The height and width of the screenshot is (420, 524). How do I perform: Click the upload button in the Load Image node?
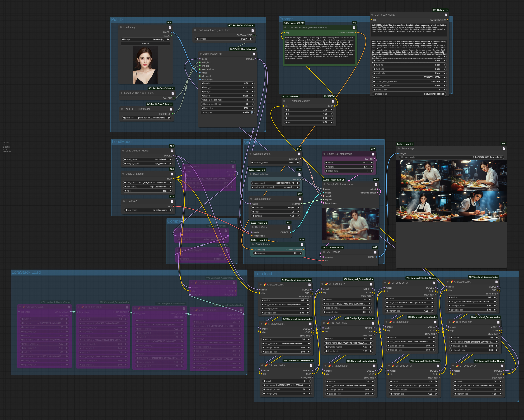[145, 43]
